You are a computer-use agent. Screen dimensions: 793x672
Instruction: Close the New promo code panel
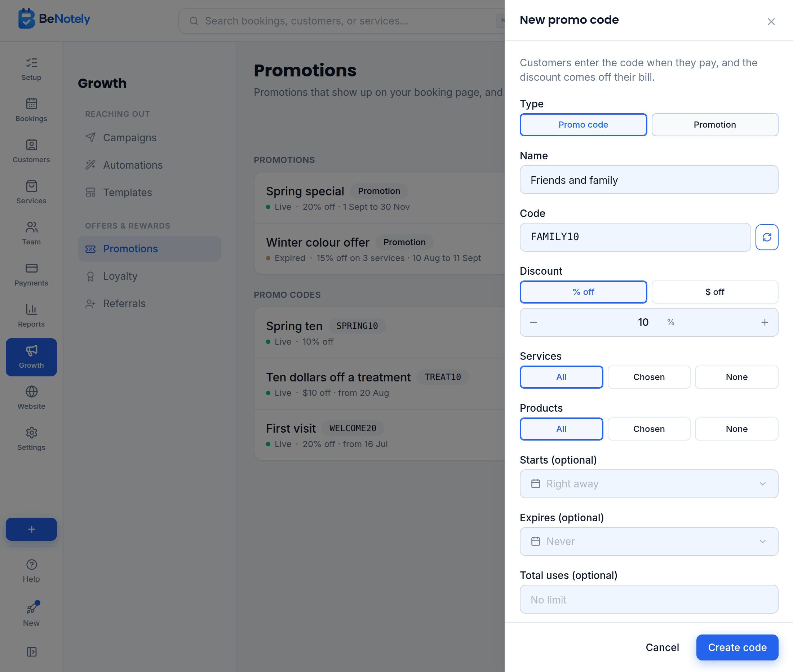coord(771,22)
